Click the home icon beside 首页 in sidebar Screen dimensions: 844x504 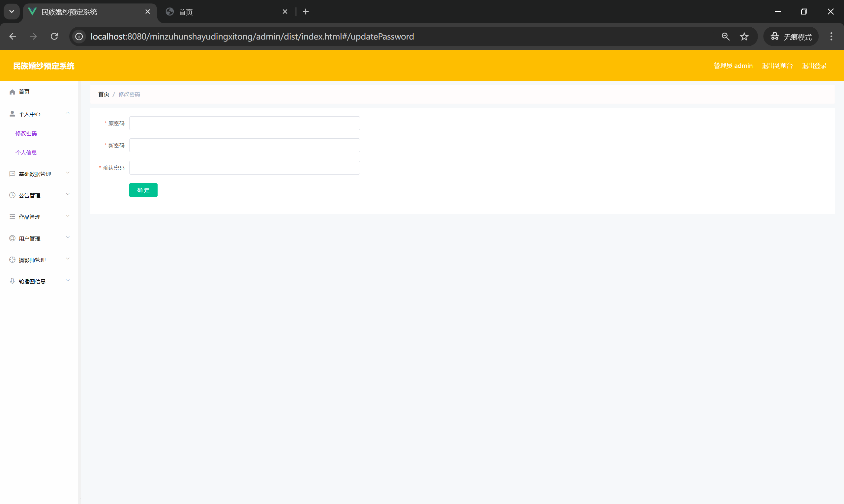(12, 92)
